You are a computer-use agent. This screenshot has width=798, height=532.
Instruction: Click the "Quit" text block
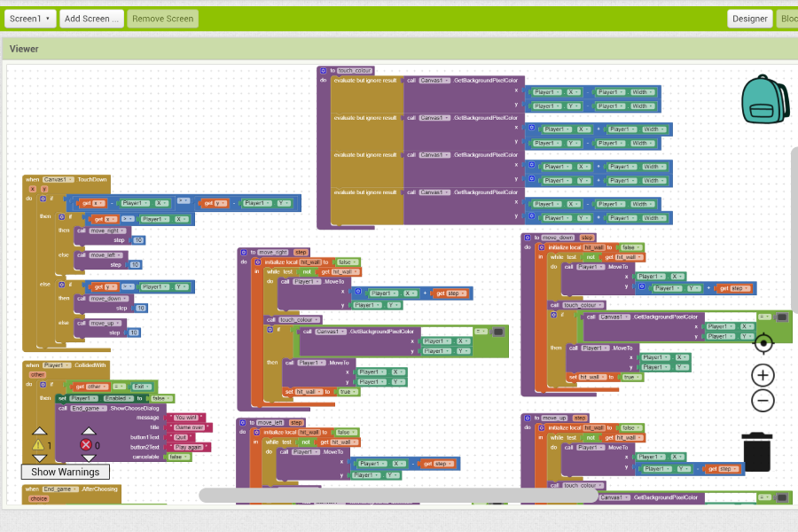[x=181, y=437]
